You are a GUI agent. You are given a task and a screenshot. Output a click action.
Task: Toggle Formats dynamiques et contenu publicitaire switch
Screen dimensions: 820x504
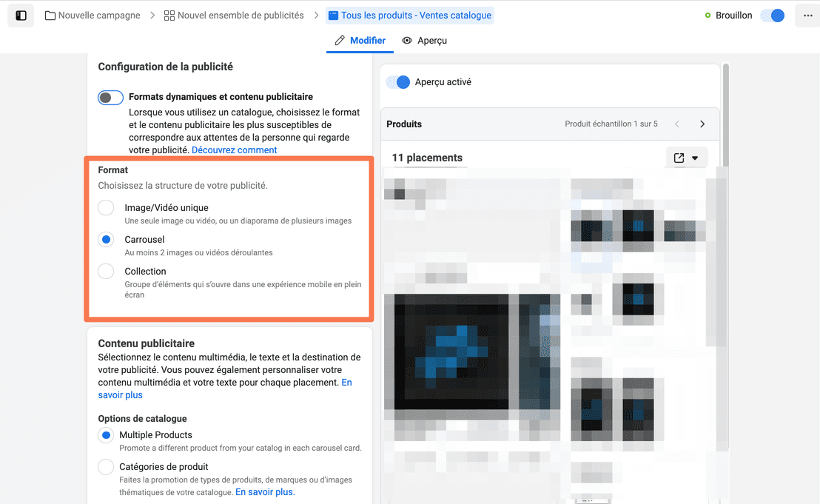pos(110,98)
